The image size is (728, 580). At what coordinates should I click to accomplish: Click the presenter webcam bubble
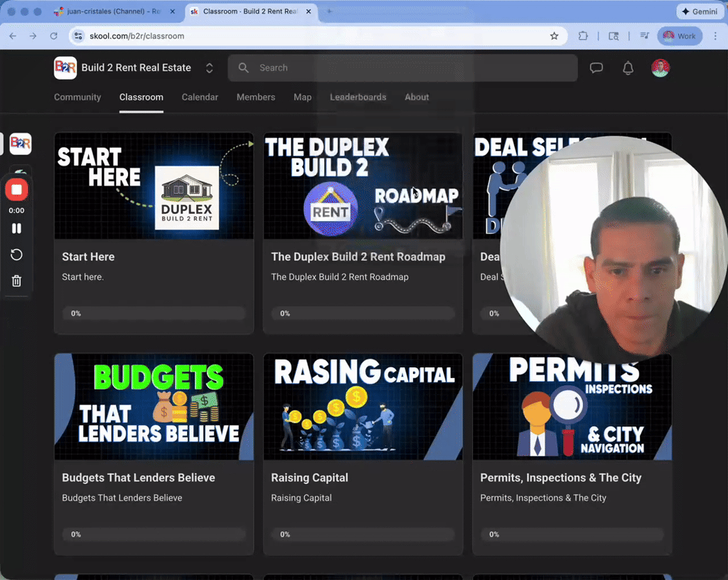[x=614, y=251]
